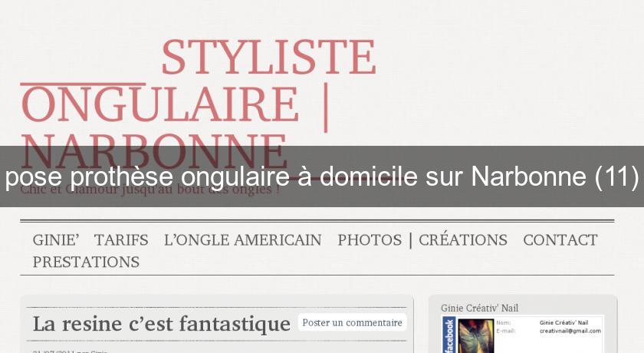Open the Ginie Créativ' Nail profile photo

[x=475, y=336]
